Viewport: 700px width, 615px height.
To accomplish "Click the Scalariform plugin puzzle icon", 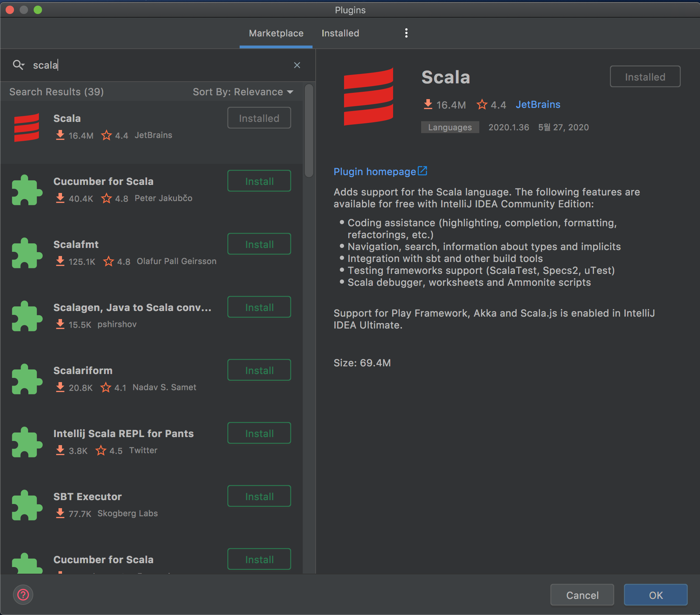I will click(x=27, y=379).
